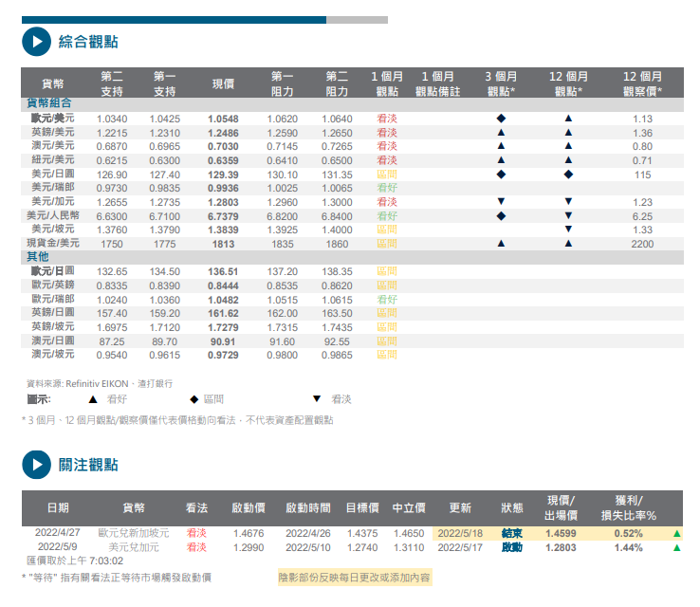Click the 狀態 column header in 關注觀點 table
700x607 pixels.
tap(511, 507)
